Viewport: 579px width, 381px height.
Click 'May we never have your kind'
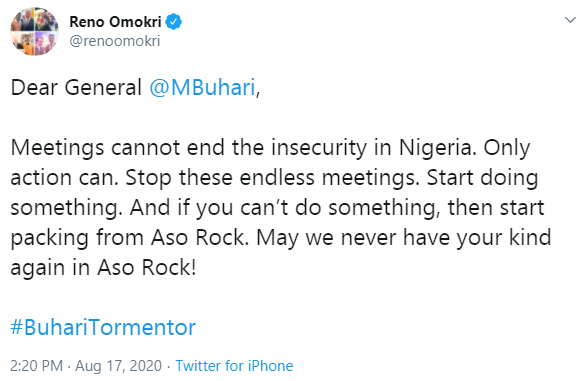pyautogui.click(x=404, y=237)
